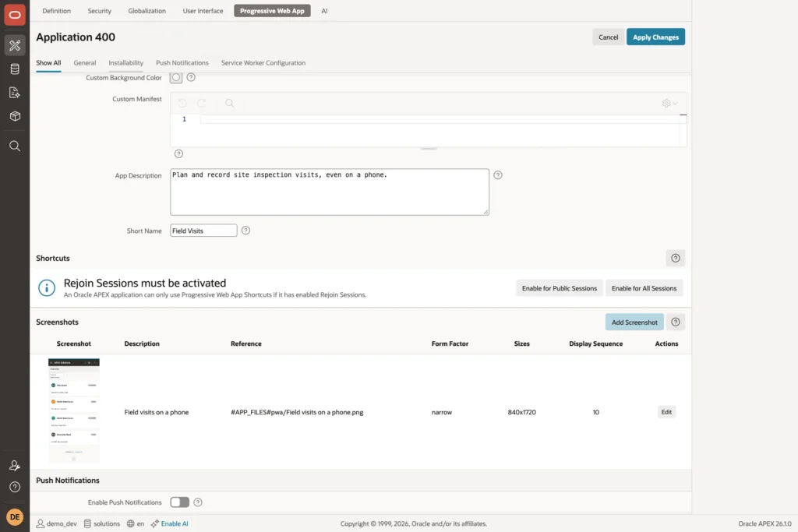Toggle the Enable Push Notifications switch

click(180, 502)
